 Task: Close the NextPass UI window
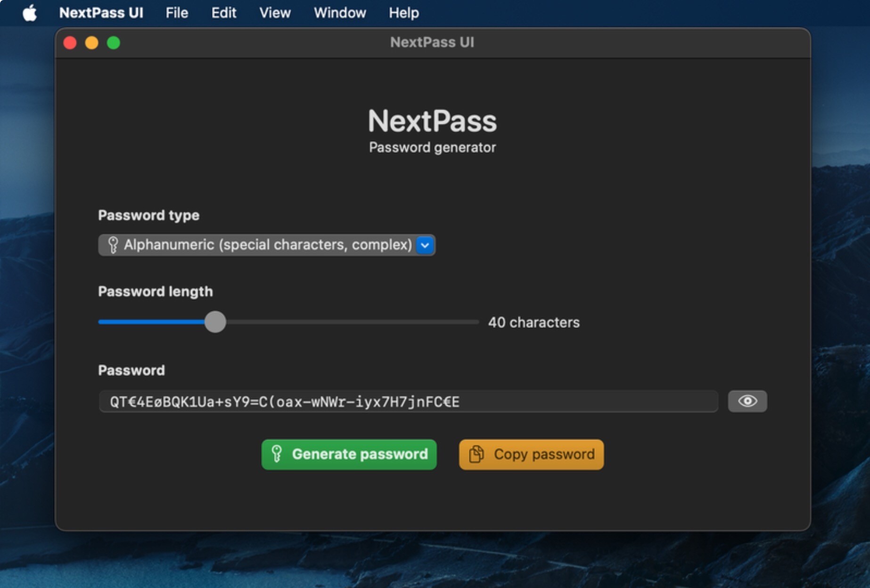(70, 43)
